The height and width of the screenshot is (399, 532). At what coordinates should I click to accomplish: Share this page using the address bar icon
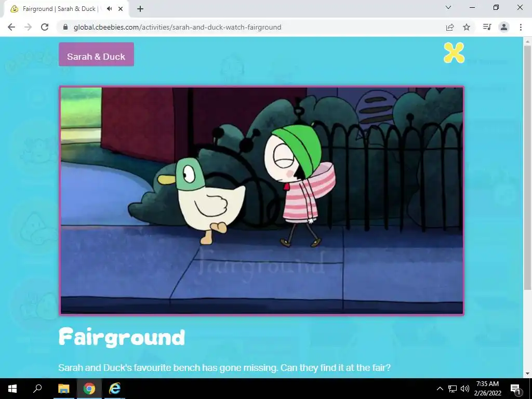pyautogui.click(x=450, y=27)
